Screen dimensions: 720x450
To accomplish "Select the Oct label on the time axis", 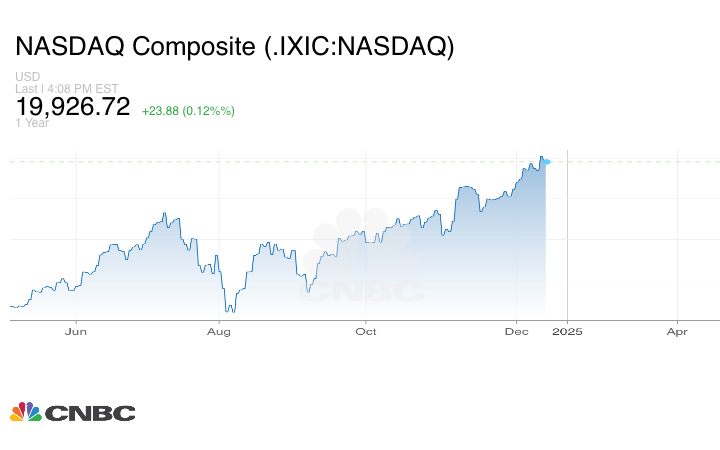I will (366, 331).
